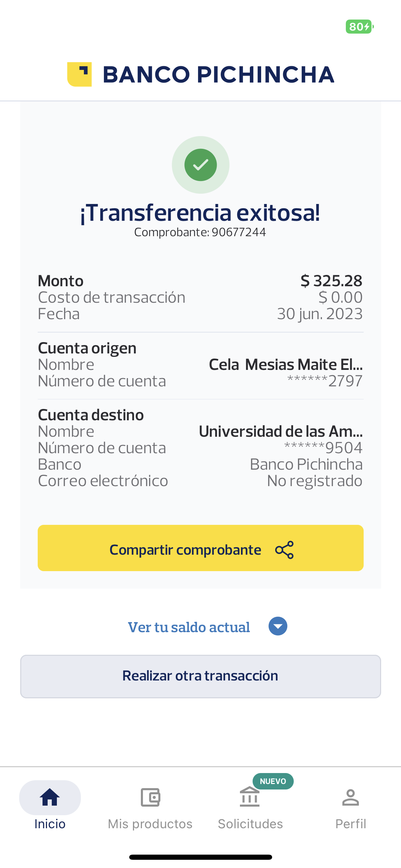401x868 pixels.
Task: Tap the Comprobante number 90677244
Action: pyautogui.click(x=239, y=232)
